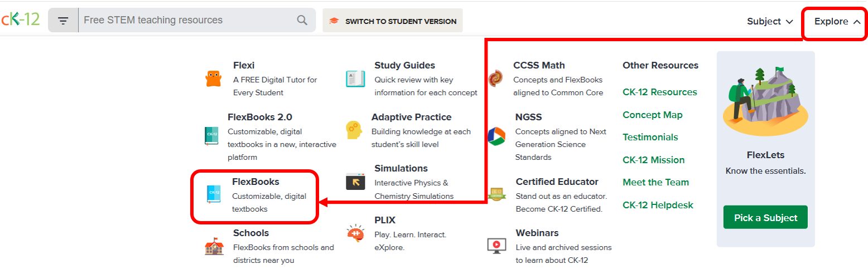
Task: Click the Pick a Subject button
Action: click(765, 218)
